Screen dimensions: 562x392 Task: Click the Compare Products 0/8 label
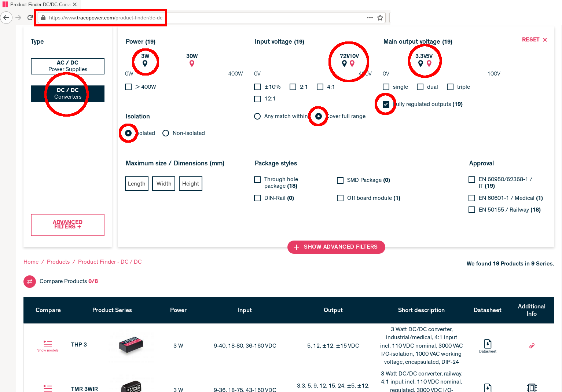[69, 281]
